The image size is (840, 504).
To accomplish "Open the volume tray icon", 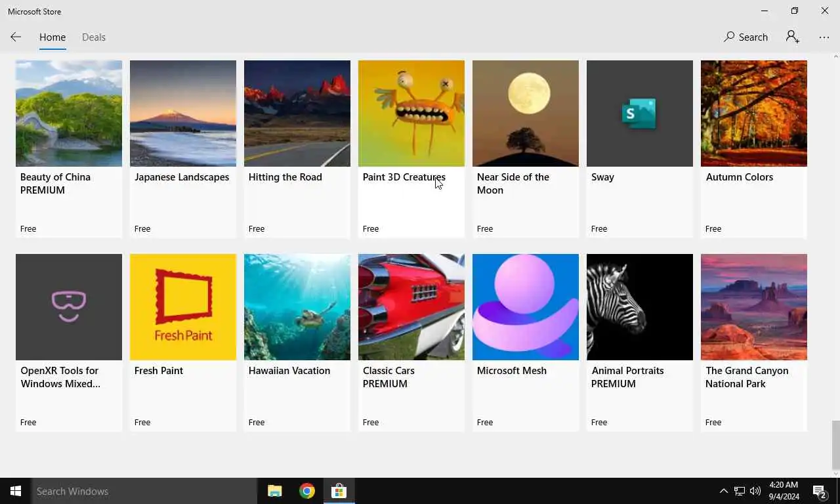I will 755,491.
